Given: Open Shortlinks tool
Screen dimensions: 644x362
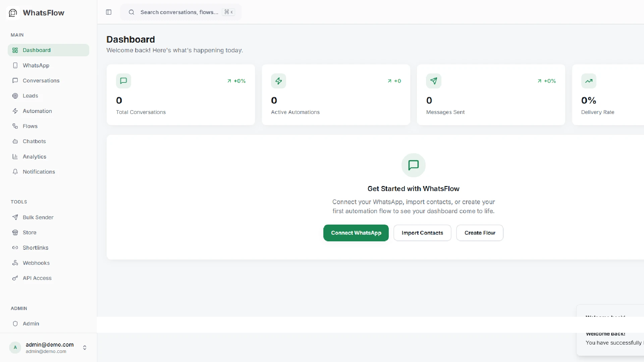Looking at the screenshot, I should 48,248.
